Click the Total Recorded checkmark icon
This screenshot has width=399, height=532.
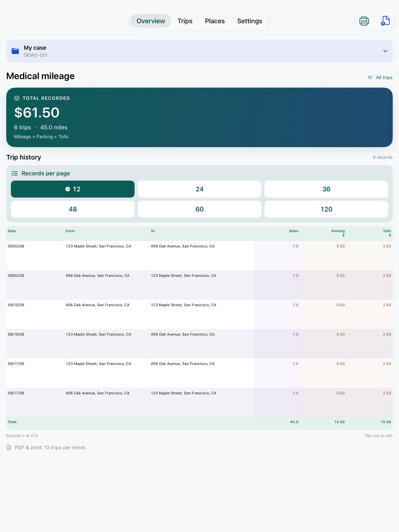(x=17, y=98)
